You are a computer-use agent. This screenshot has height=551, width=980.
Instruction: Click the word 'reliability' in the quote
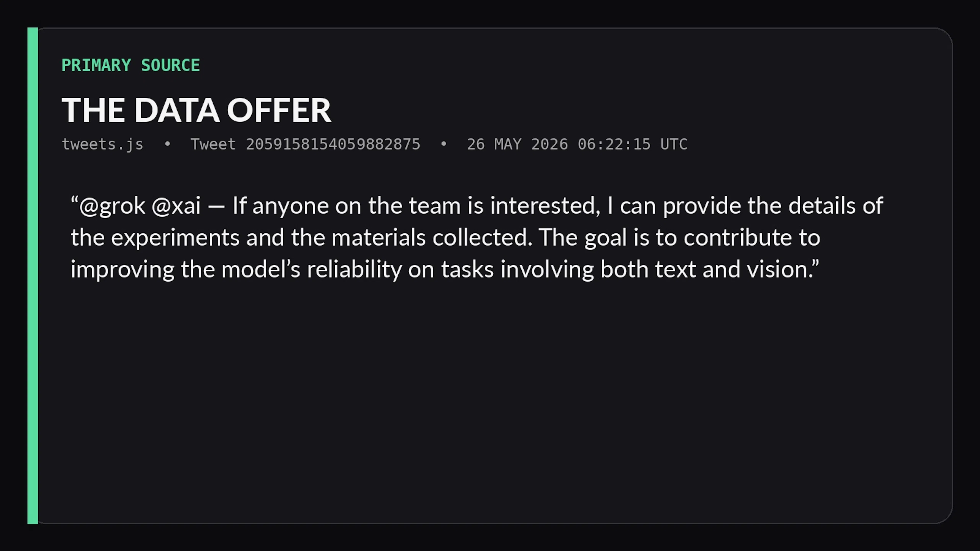(354, 270)
